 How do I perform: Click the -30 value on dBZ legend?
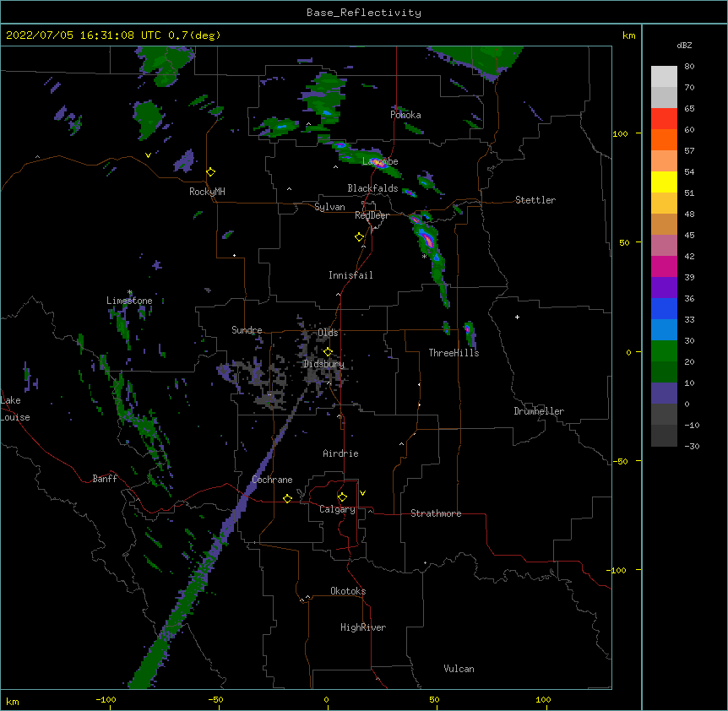692,446
